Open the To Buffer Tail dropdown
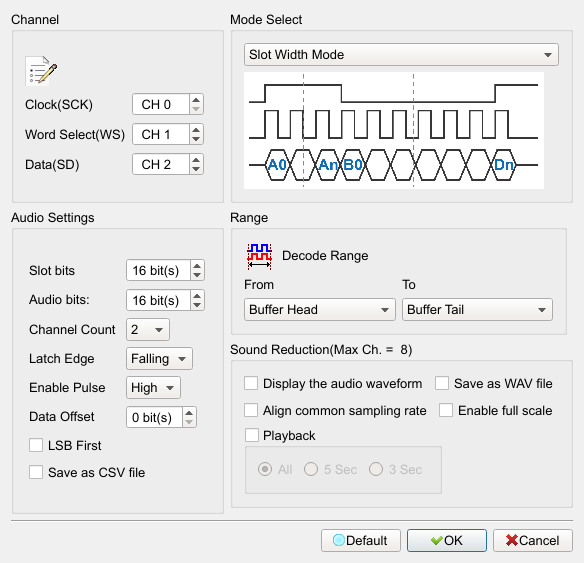584x563 pixels. point(477,309)
